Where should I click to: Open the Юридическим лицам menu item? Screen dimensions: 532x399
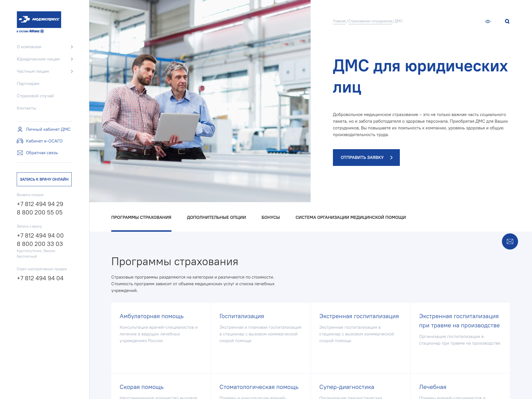tap(38, 59)
